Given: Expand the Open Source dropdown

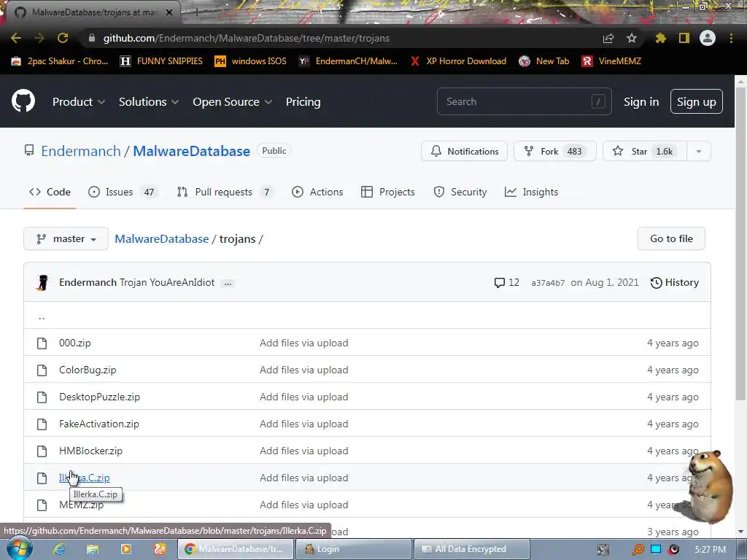Looking at the screenshot, I should coord(232,102).
